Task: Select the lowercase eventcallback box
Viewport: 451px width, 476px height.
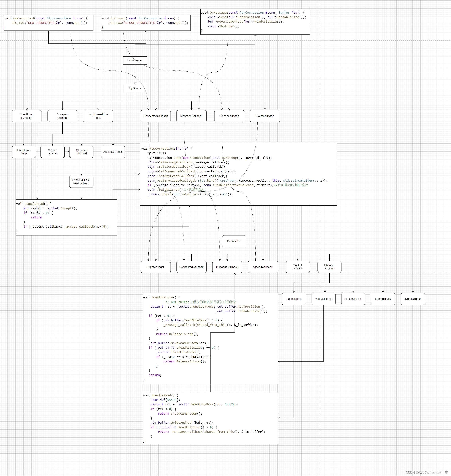Action: 413,299
